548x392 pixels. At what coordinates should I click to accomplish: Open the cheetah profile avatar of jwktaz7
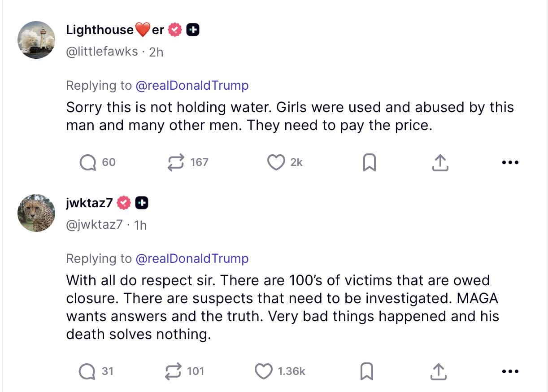pyautogui.click(x=36, y=213)
